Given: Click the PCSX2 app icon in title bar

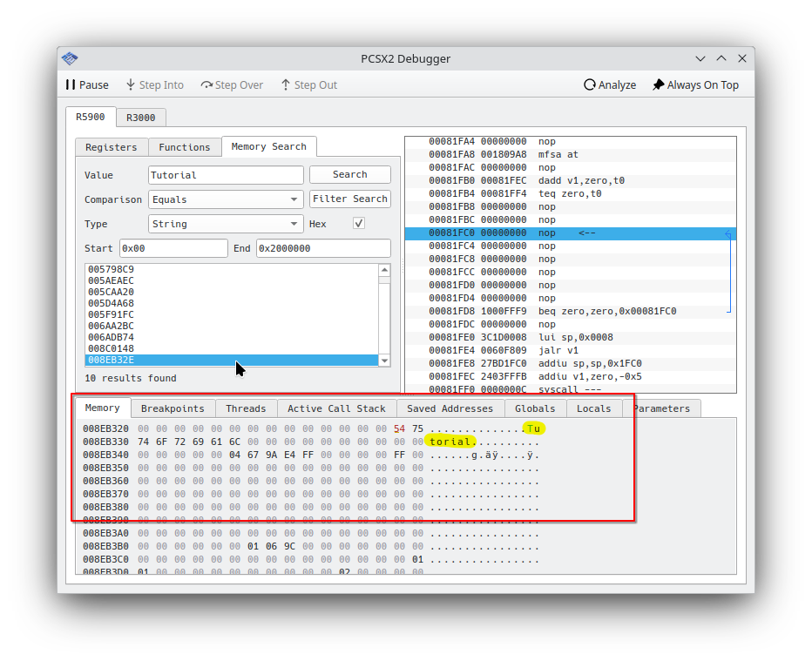Looking at the screenshot, I should pos(70,58).
